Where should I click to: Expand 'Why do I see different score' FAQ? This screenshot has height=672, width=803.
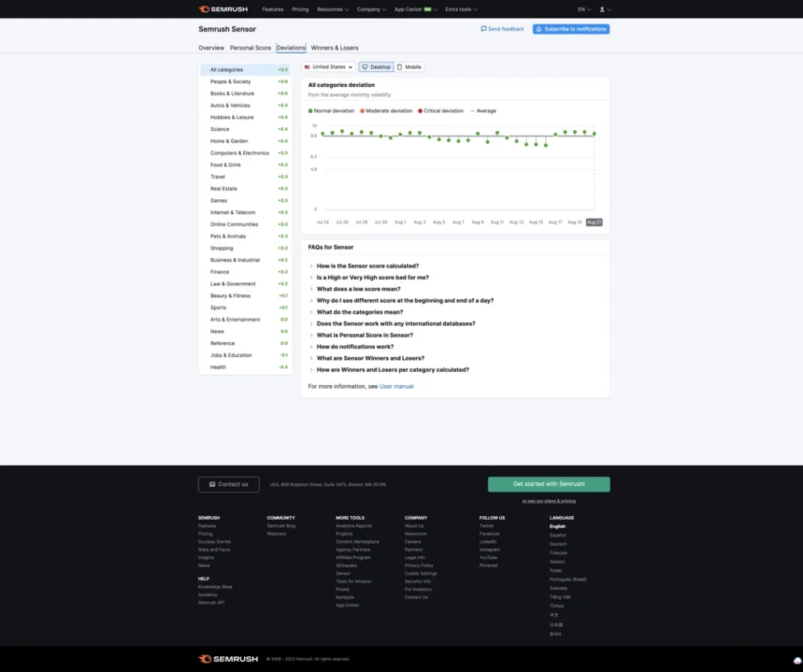pyautogui.click(x=405, y=300)
